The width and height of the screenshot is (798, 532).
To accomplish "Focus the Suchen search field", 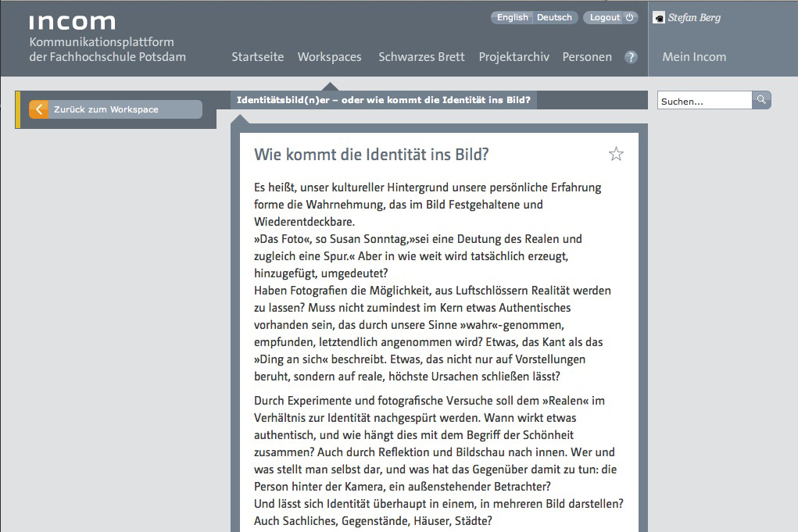I will (704, 101).
